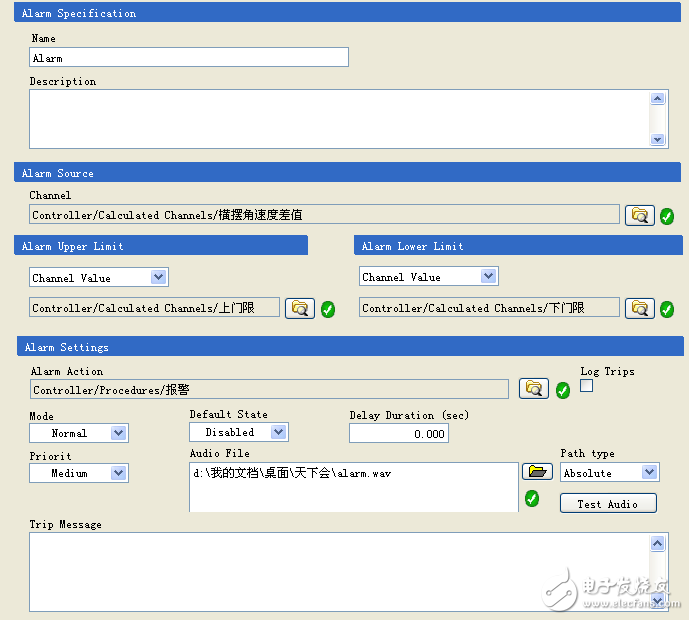Open the Path type dropdown showing Absolute
This screenshot has height=620, width=689.
pos(649,472)
